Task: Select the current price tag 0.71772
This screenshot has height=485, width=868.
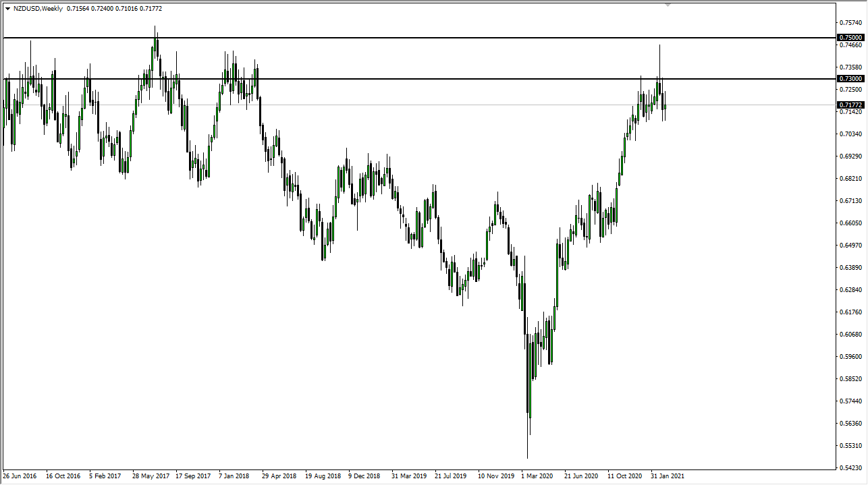Action: (849, 104)
